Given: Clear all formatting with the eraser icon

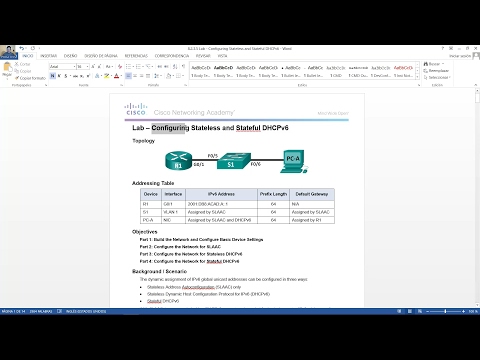Looking at the screenshot, I should [x=120, y=67].
